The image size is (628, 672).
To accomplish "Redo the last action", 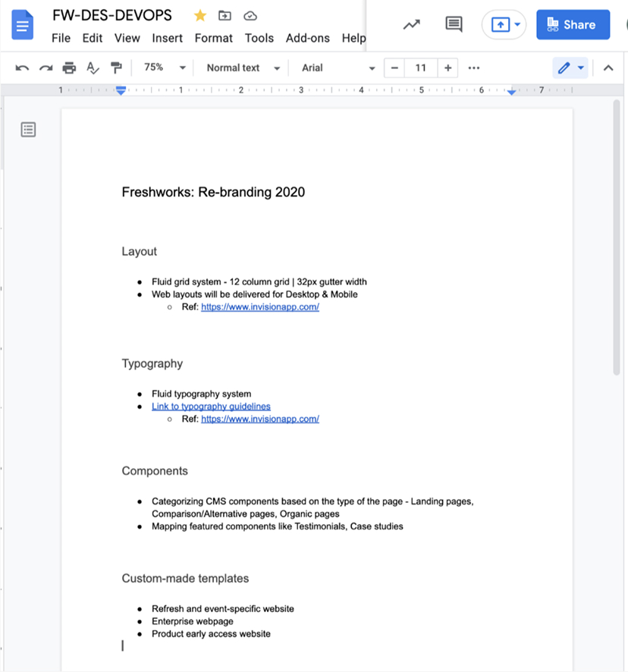I will (x=46, y=68).
